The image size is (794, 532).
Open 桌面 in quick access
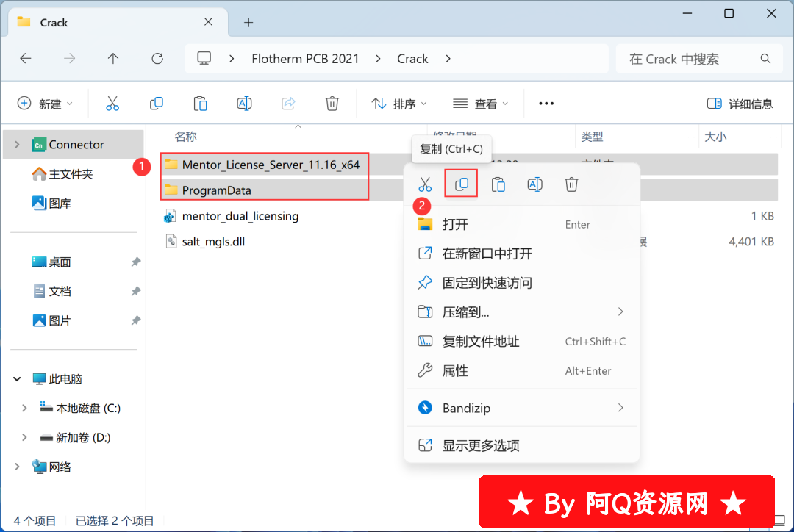(60, 262)
